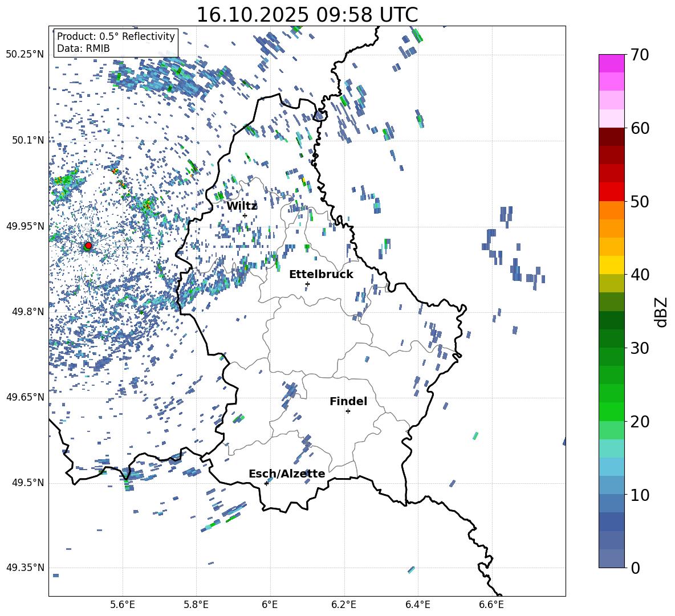
Task: Click the orange colorbar segment below 50
Action: pos(611,210)
